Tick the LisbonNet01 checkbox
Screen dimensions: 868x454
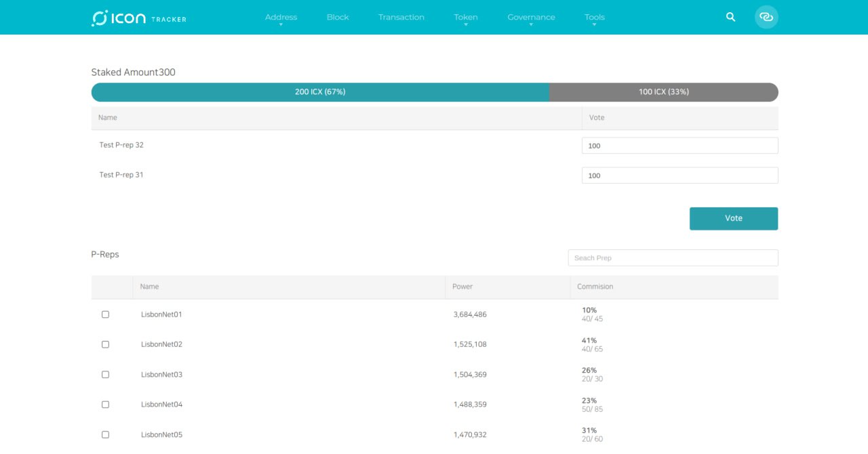pyautogui.click(x=105, y=314)
